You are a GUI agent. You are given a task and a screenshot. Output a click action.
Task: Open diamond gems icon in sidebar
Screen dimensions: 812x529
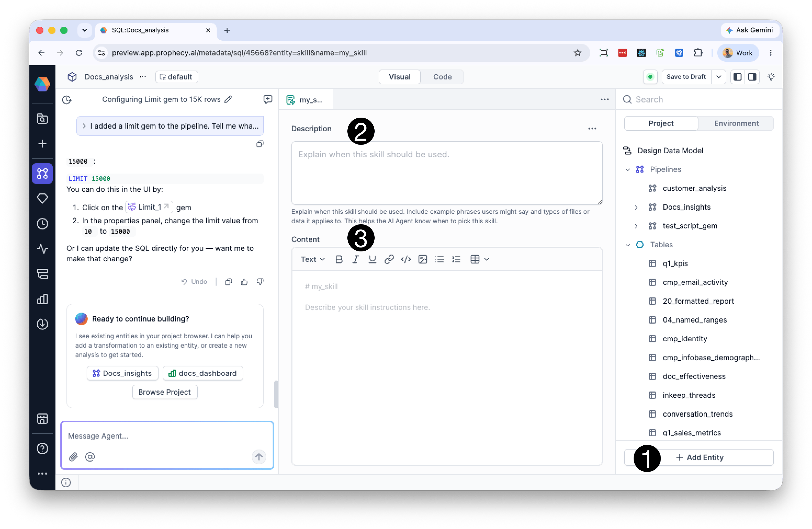click(42, 198)
